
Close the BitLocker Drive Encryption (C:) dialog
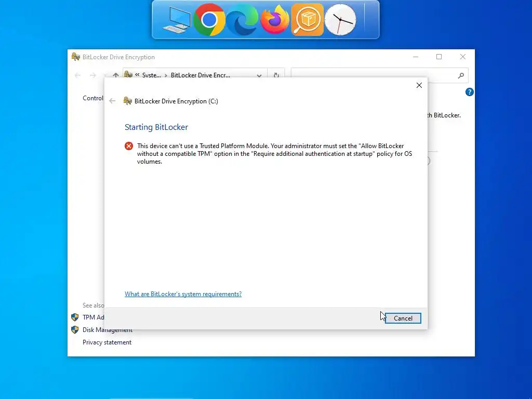[x=419, y=85]
